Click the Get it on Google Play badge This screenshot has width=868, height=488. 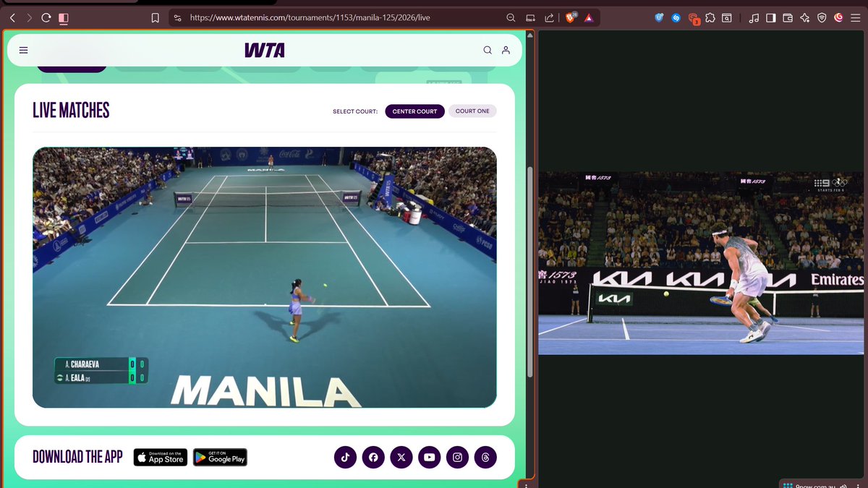click(x=220, y=457)
